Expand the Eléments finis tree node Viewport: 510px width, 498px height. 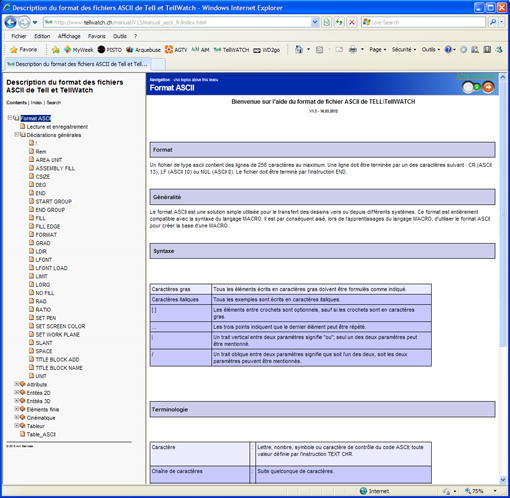16,409
